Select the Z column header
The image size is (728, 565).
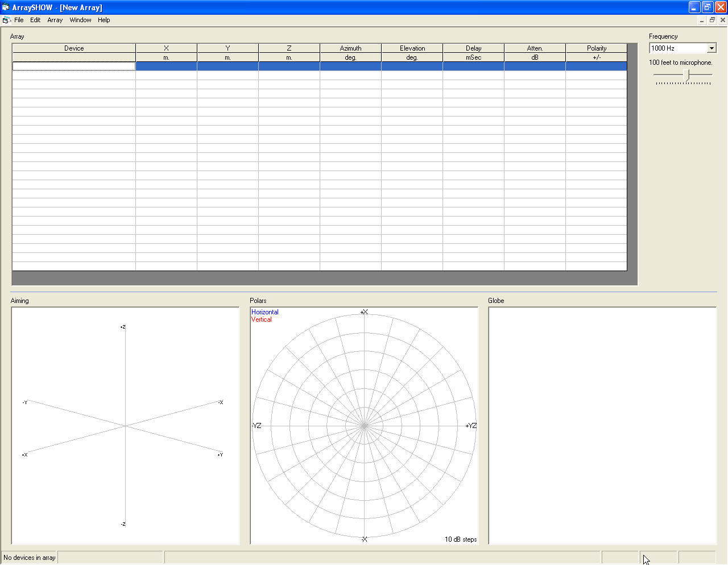[289, 48]
